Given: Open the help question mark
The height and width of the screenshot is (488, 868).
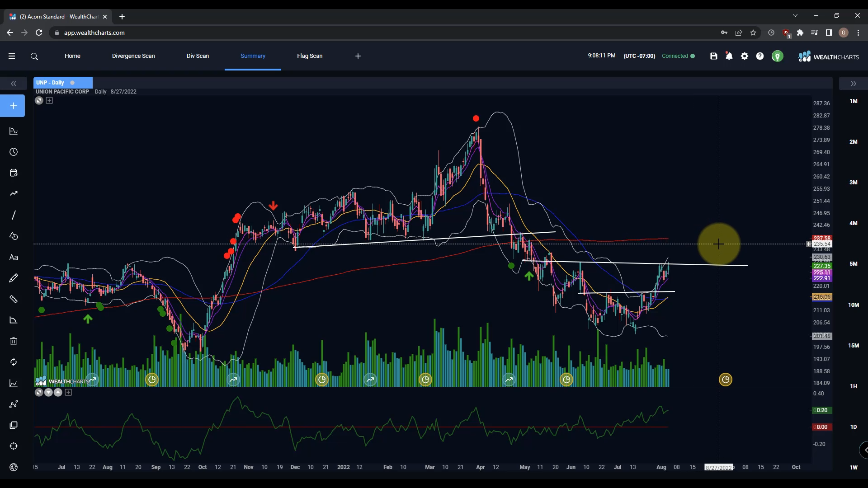Looking at the screenshot, I should pos(760,56).
